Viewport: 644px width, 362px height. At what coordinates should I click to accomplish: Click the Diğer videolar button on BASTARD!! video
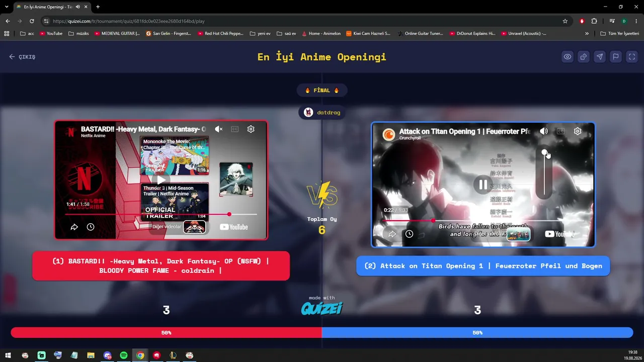pyautogui.click(x=179, y=227)
